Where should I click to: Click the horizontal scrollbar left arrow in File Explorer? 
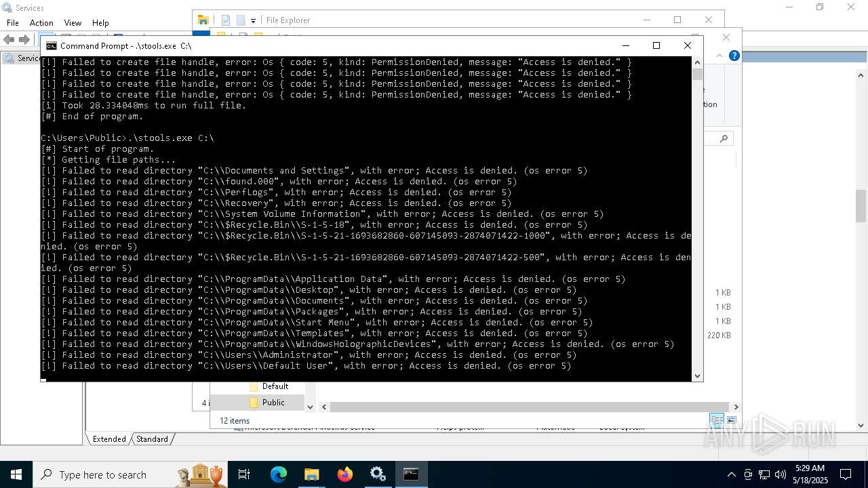(324, 407)
